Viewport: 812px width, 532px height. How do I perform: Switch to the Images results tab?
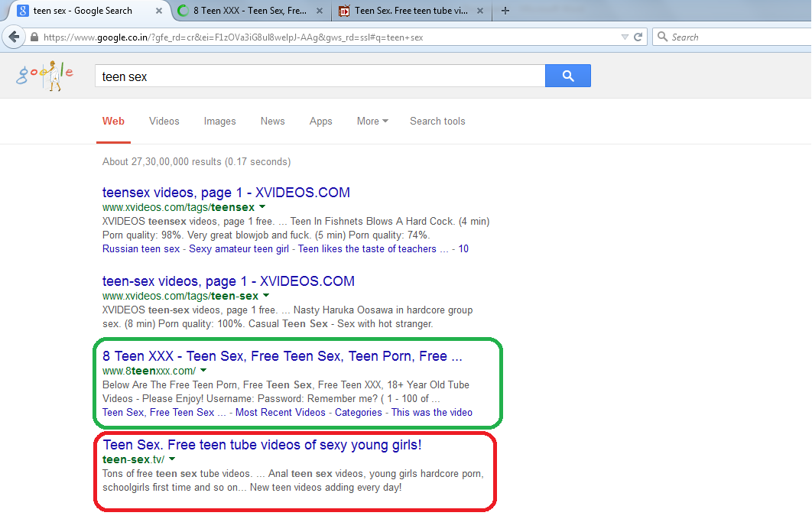pyautogui.click(x=219, y=121)
